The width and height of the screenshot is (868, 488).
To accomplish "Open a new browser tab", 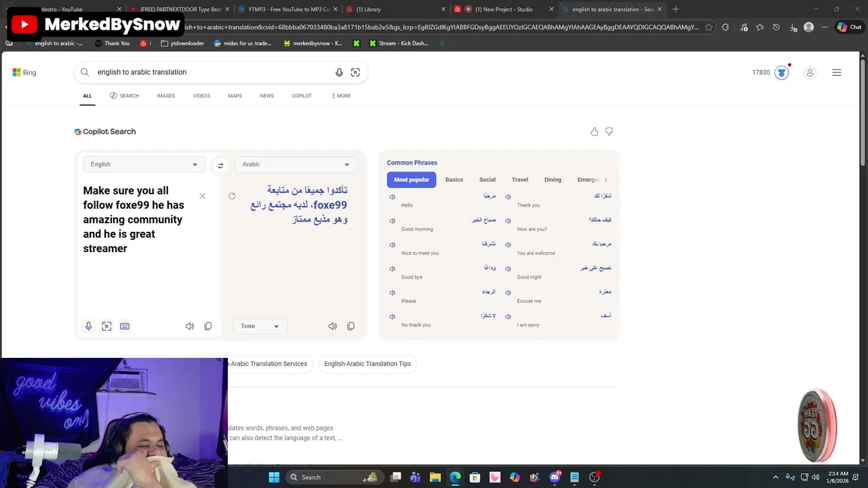I will (x=675, y=9).
